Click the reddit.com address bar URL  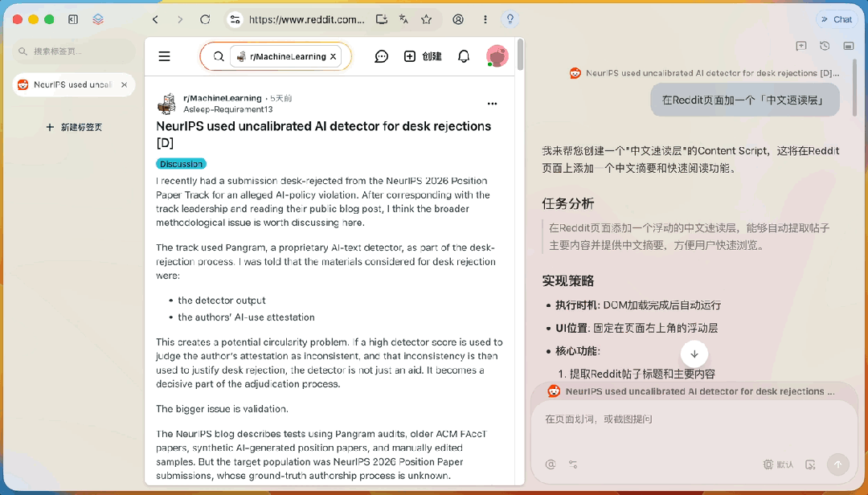[306, 19]
